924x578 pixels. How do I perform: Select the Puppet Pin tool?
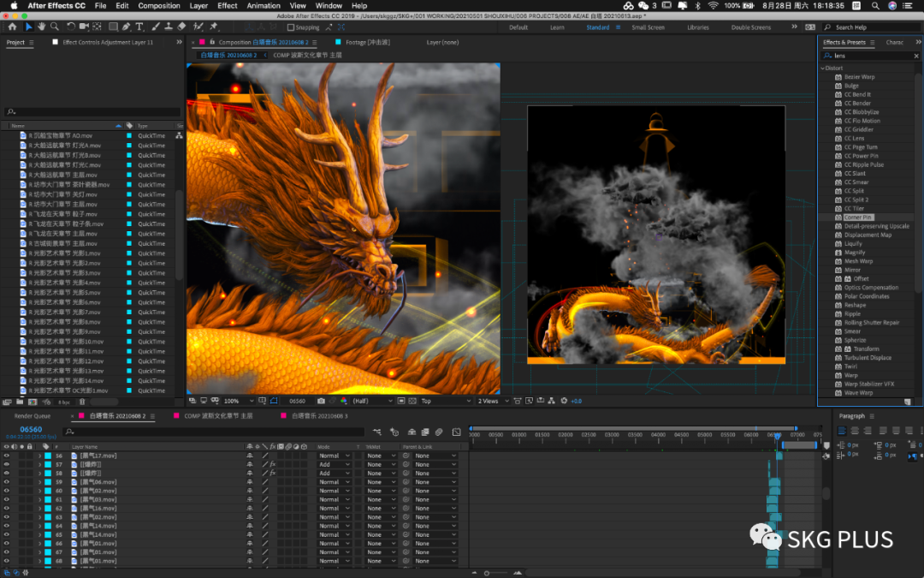213,27
